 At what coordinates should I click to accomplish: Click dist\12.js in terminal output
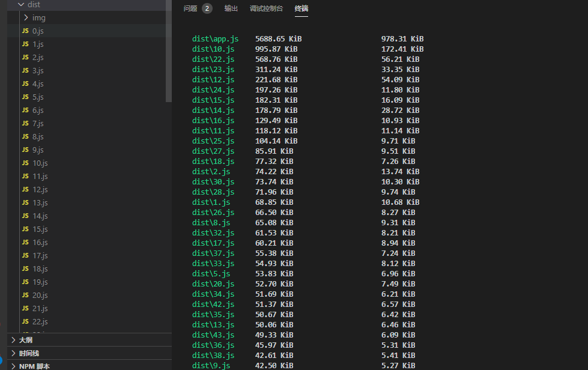tap(213, 80)
